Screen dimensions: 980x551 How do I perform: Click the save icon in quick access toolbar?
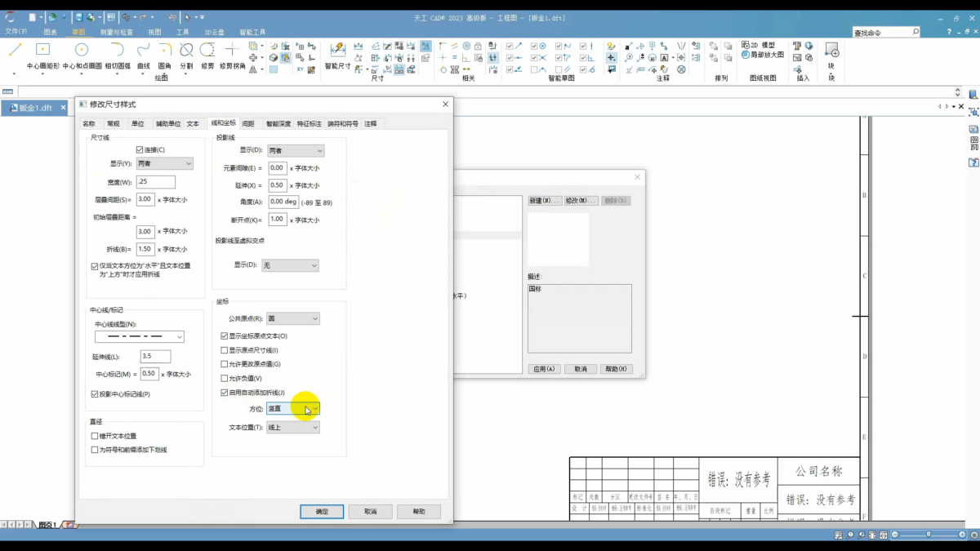tap(78, 17)
